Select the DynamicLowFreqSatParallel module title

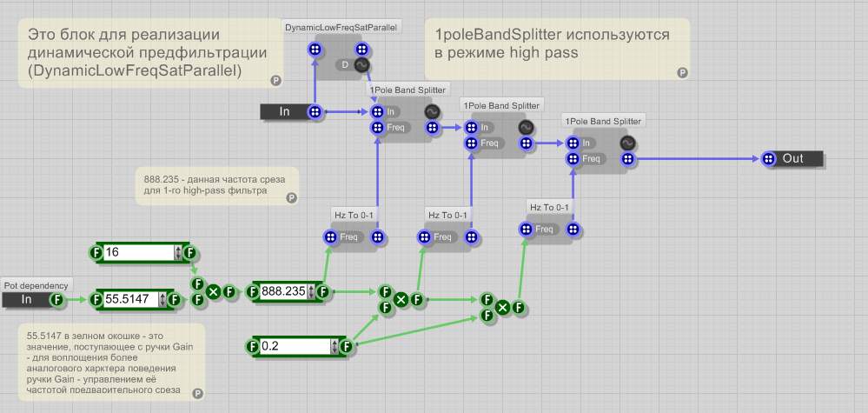(341, 27)
